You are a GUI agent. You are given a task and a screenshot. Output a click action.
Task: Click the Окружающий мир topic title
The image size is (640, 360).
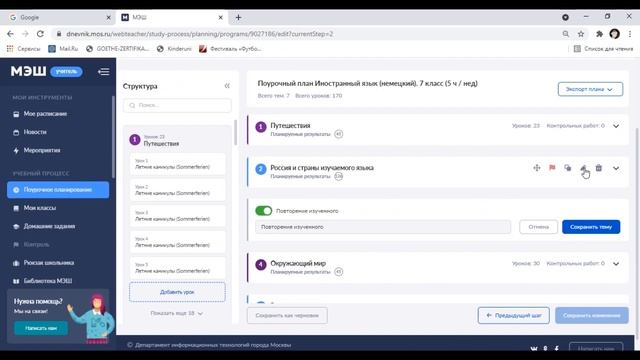pos(298,264)
